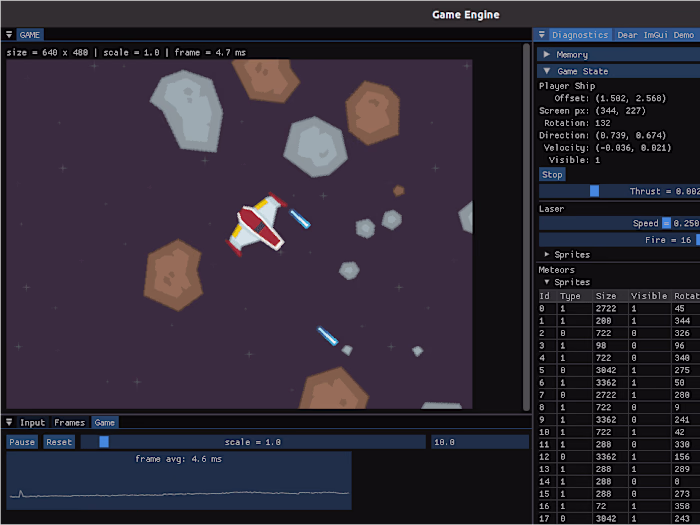Adjust the Laser Speed slider
This screenshot has width=700, height=525.
coord(619,223)
